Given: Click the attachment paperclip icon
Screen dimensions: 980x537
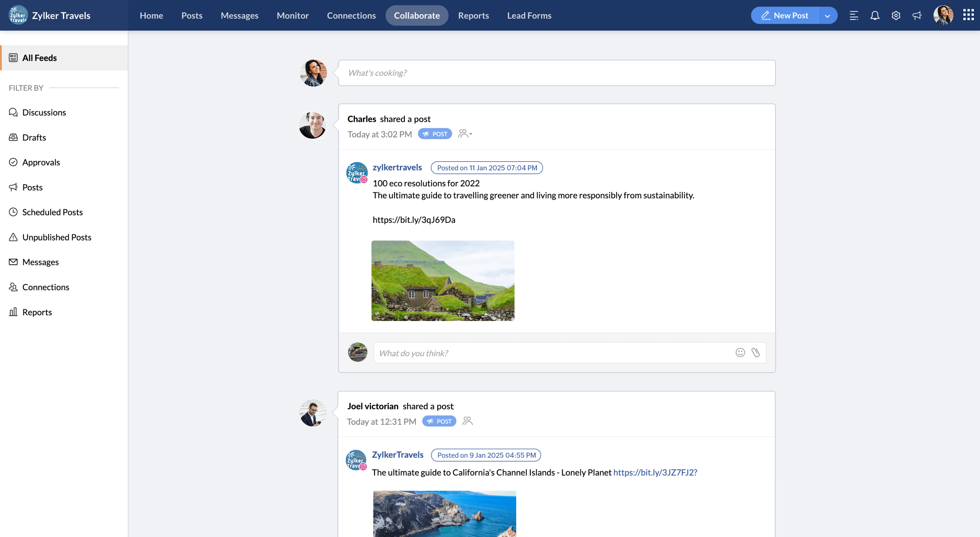Looking at the screenshot, I should pos(755,353).
